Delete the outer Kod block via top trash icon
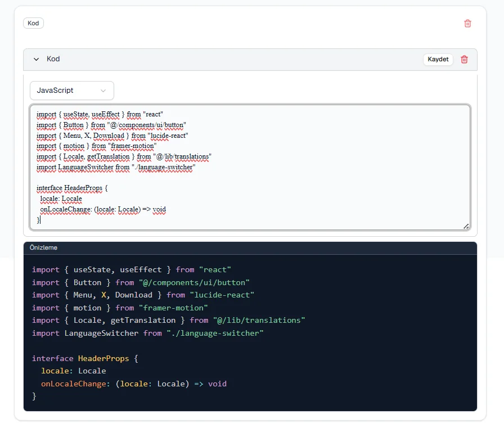This screenshot has height=428, width=504. 467,24
